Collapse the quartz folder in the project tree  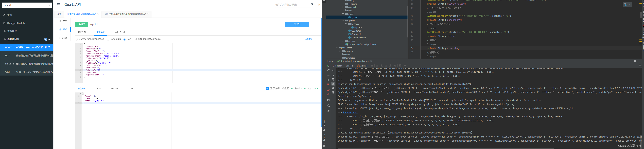click(x=343, y=21)
